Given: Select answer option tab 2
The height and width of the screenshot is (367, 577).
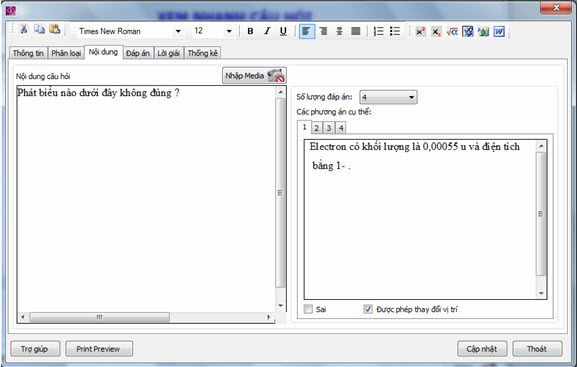Looking at the screenshot, I should coord(316,128).
